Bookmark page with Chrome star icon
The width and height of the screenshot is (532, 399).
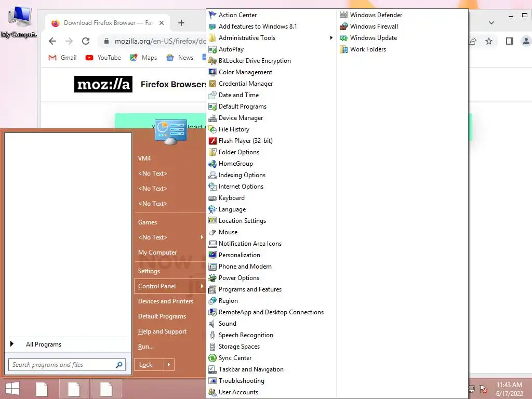488,41
